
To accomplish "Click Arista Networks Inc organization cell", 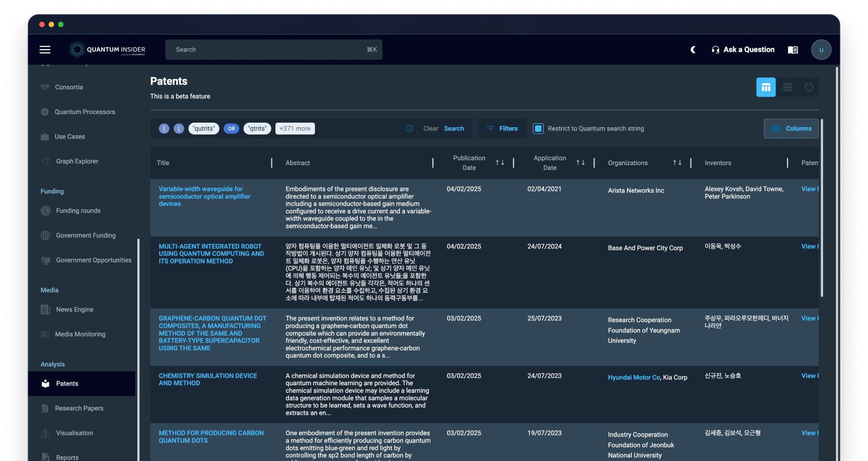I will click(x=636, y=190).
